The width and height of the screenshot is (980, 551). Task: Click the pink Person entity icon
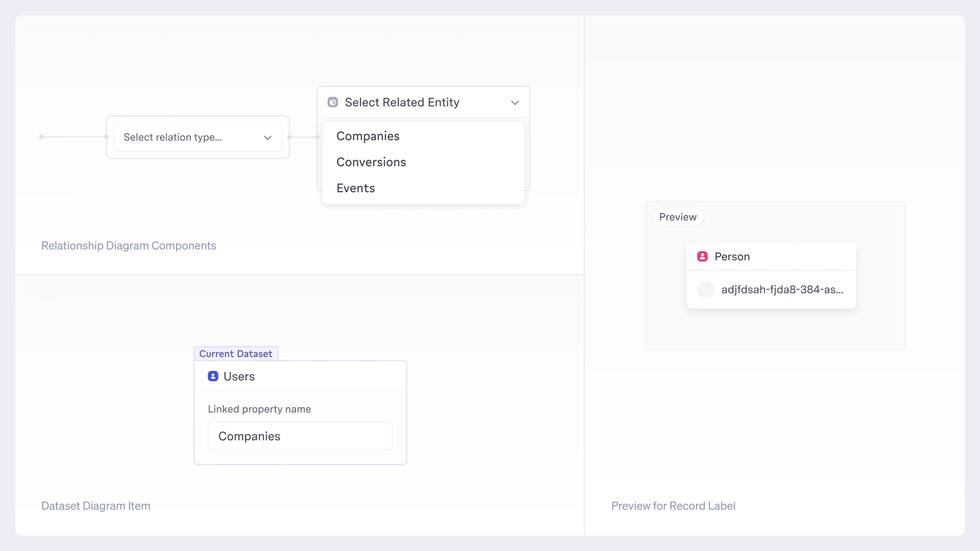(702, 256)
